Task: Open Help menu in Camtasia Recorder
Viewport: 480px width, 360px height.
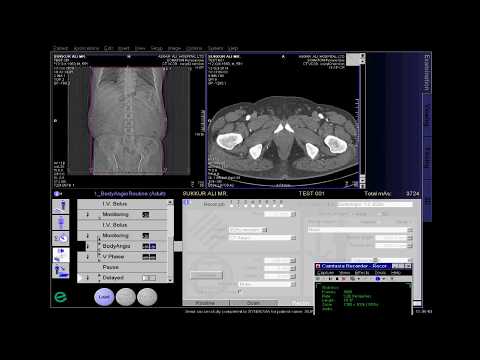Action: [x=396, y=273]
